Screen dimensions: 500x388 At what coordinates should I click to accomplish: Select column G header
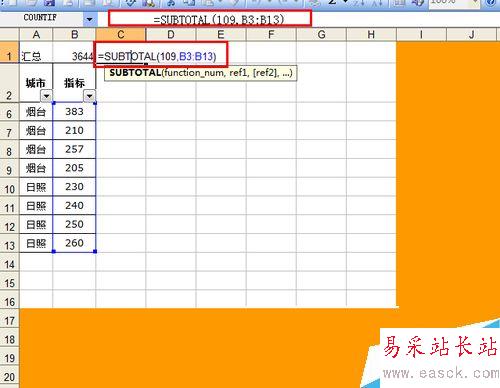tap(321, 35)
